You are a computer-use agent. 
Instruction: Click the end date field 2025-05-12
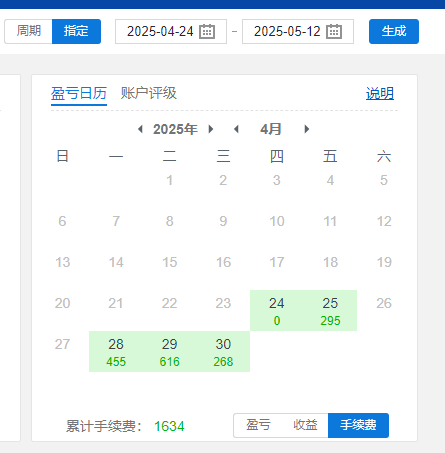pos(298,31)
